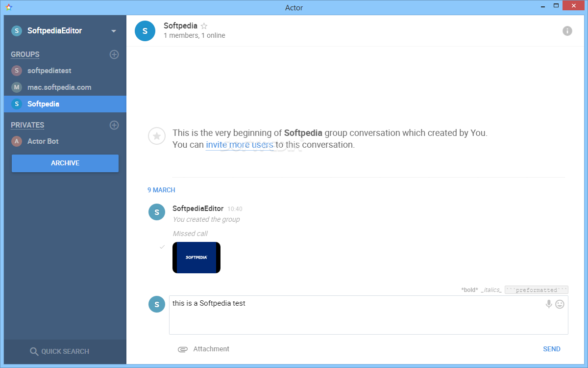Open the group info panel icon
Viewport: 588px width, 368px height.
pyautogui.click(x=567, y=31)
